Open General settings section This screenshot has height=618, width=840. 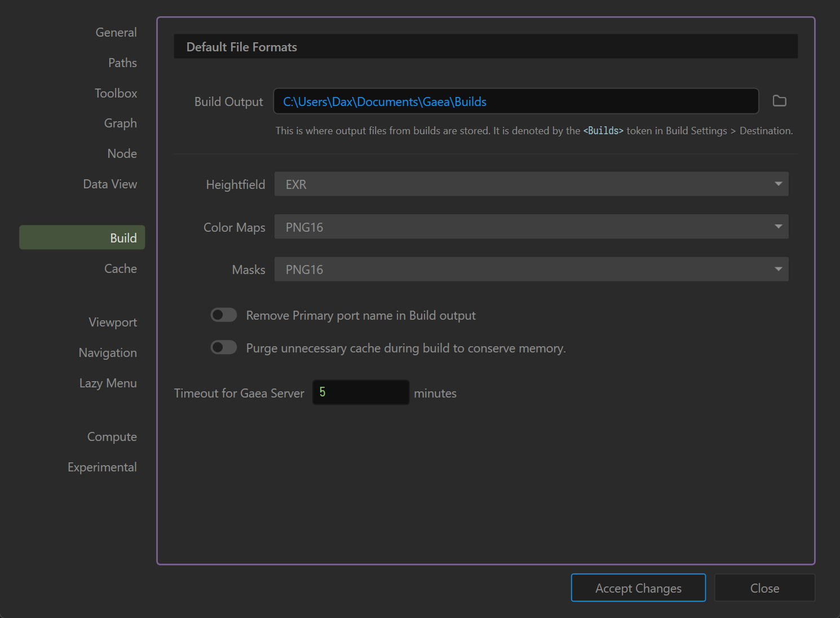[116, 32]
